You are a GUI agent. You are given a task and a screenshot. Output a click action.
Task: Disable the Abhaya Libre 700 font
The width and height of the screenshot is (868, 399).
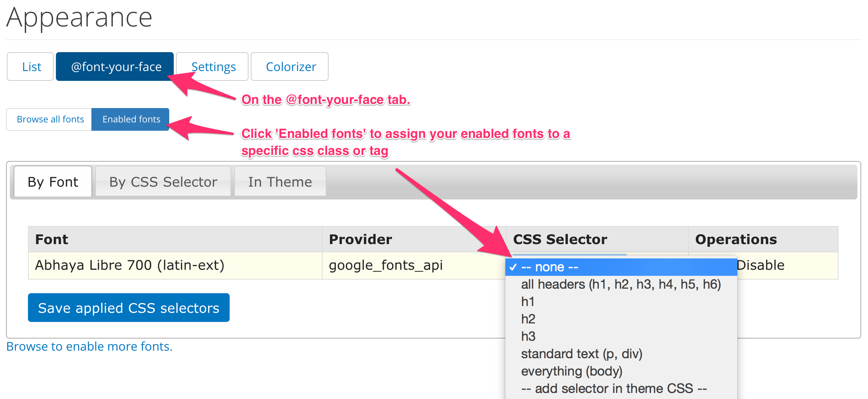(x=760, y=265)
